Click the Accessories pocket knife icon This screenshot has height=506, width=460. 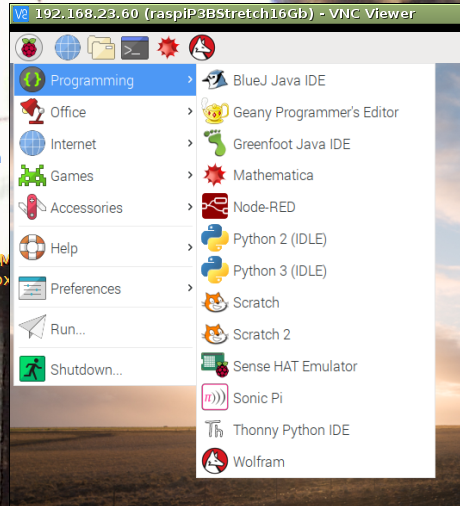click(32, 207)
